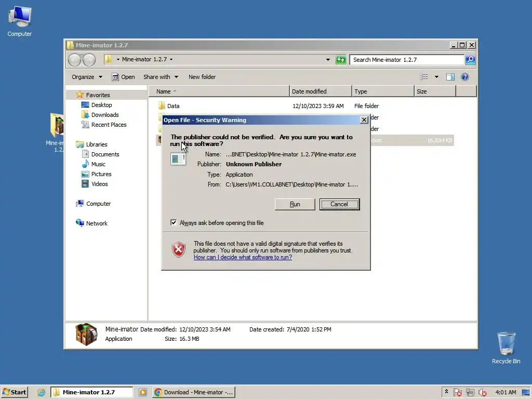This screenshot has width=532, height=399.
Task: Open Music library
Action: 98,164
